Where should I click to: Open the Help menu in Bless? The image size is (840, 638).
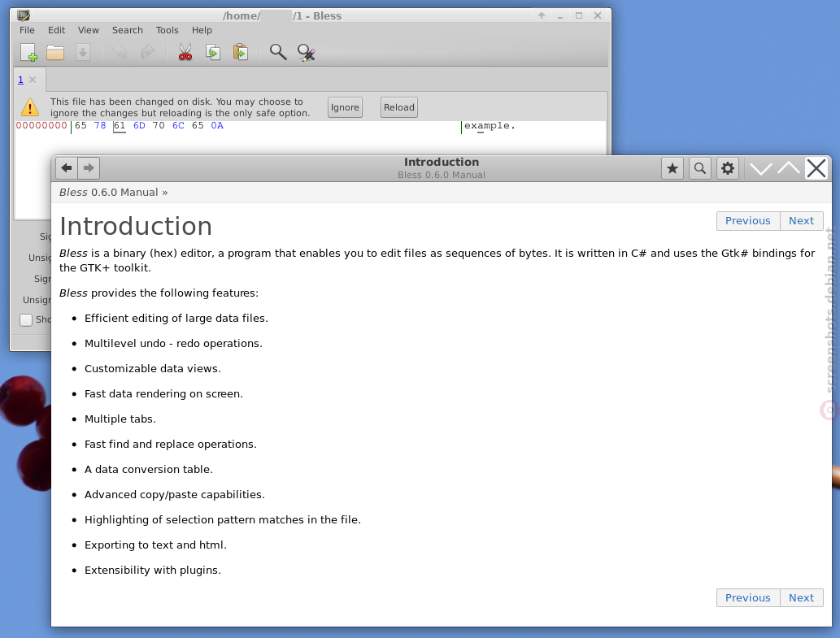202,31
